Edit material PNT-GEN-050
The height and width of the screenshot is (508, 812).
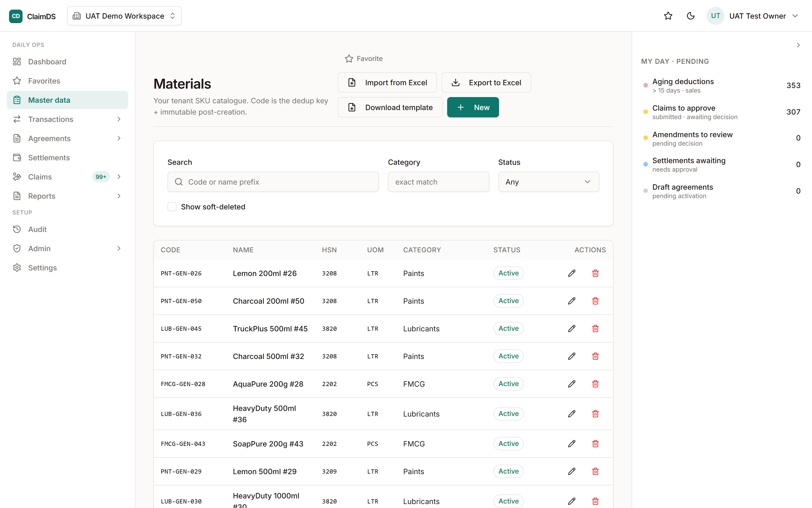click(572, 301)
